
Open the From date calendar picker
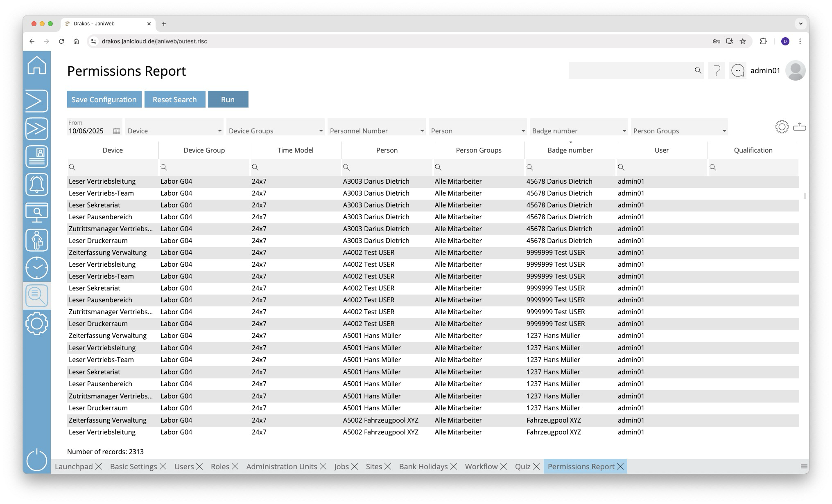[117, 131]
